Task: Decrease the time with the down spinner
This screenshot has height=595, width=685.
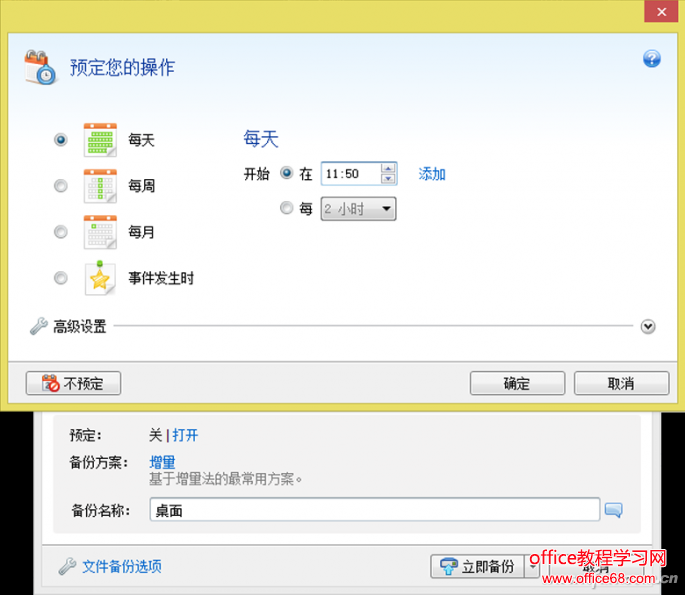Action: tap(388, 178)
